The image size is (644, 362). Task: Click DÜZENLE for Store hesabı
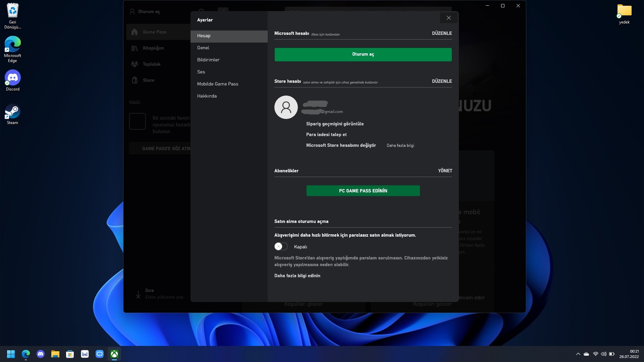[x=442, y=81]
